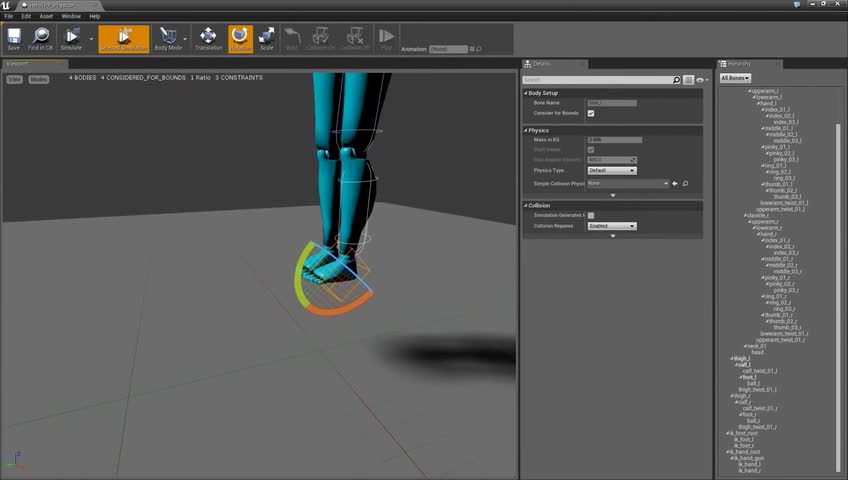The height and width of the screenshot is (480, 848).
Task: Select bone head in hierarchy
Action: coord(757,352)
